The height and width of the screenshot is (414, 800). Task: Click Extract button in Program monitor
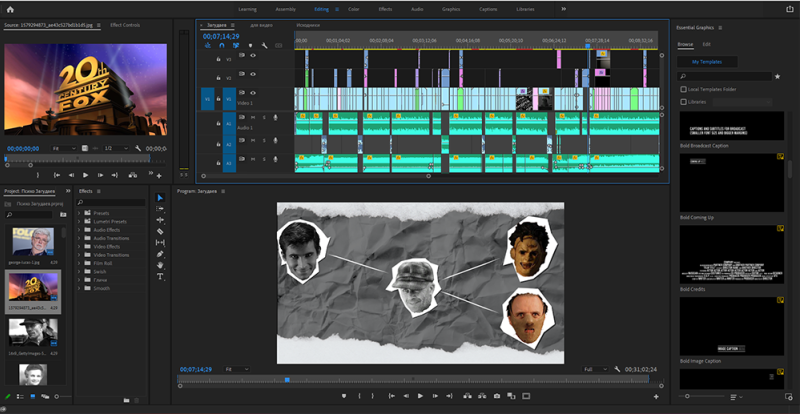482,396
